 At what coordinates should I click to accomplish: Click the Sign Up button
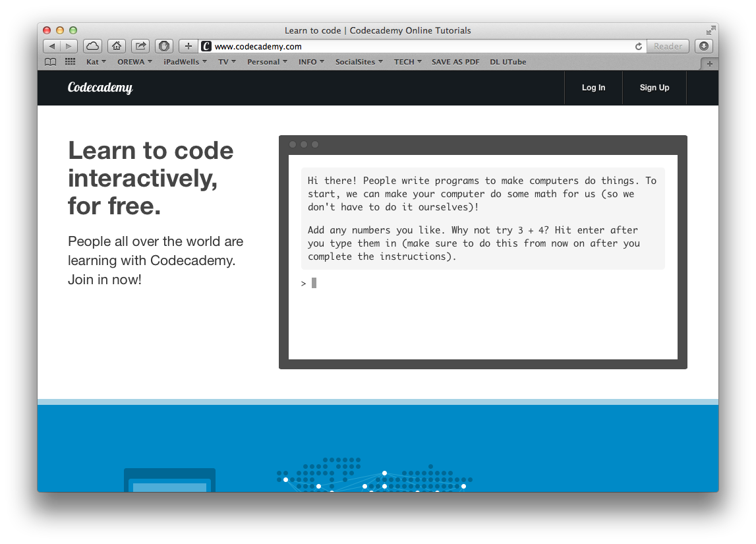pyautogui.click(x=654, y=88)
